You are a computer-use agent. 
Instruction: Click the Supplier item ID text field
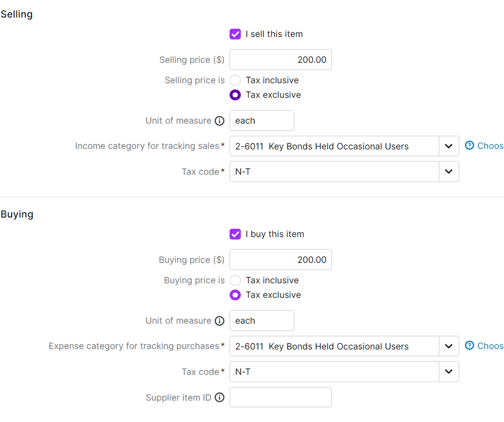tap(281, 397)
